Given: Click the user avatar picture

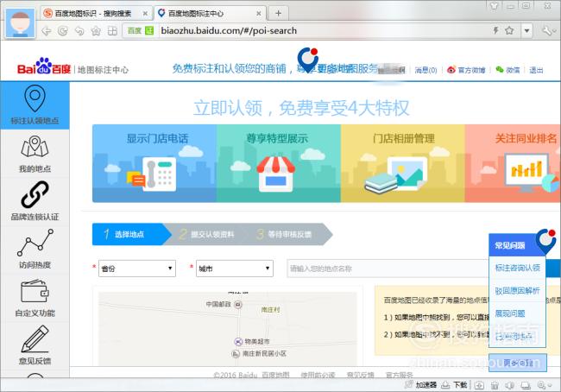Looking at the screenshot, I should click(20, 23).
